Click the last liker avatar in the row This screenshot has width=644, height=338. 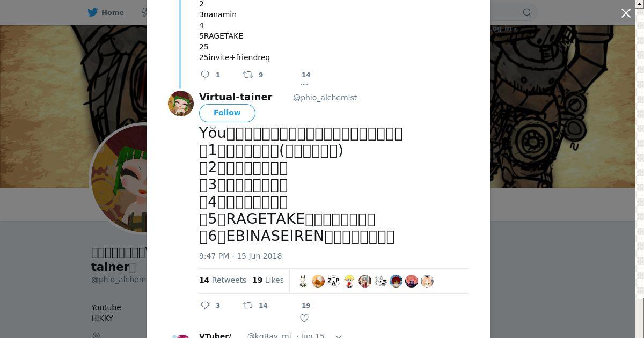[427, 281]
